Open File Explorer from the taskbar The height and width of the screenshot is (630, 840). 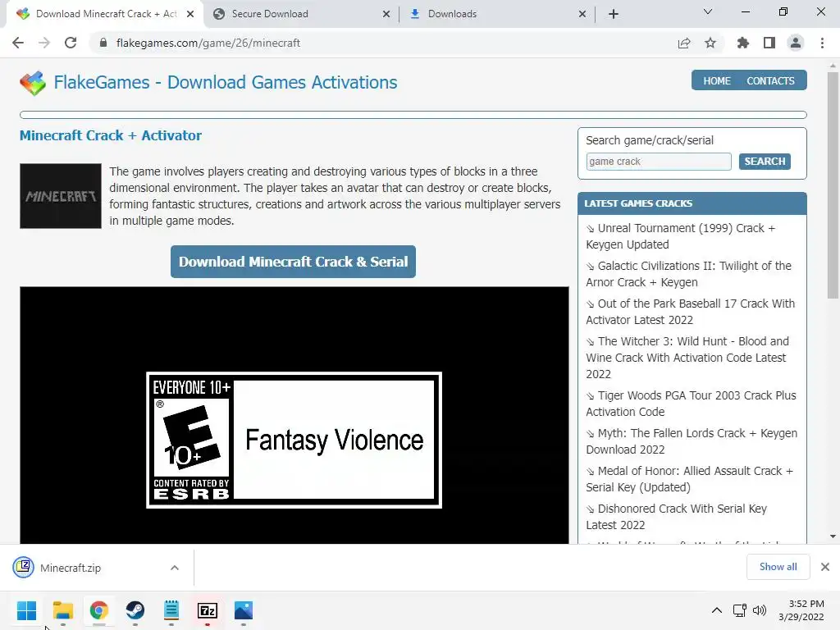pos(62,610)
